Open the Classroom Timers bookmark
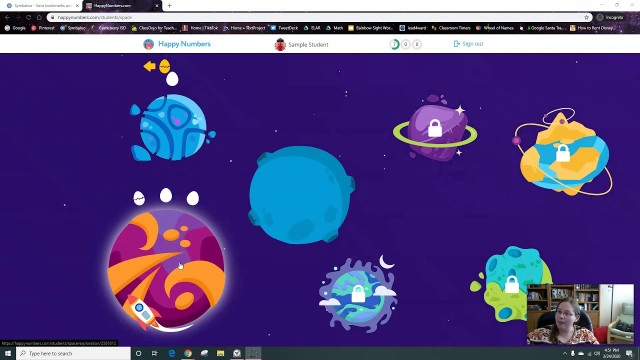 click(x=451, y=28)
